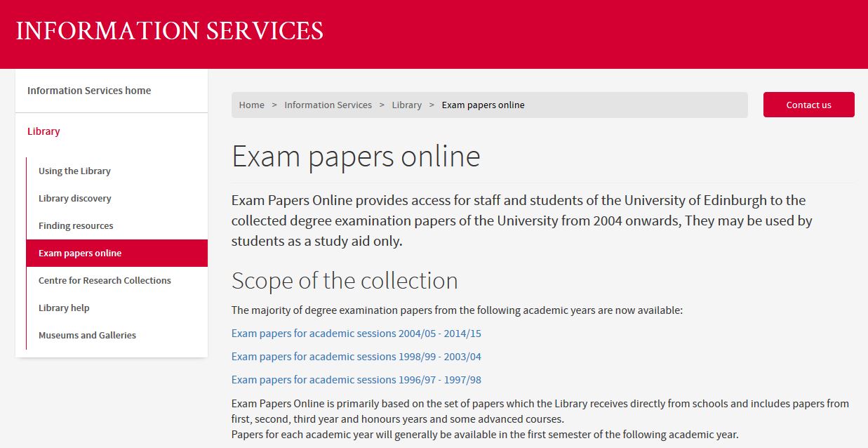Screen dimensions: 868x448
Task: Click the Library breadcrumb link
Action: pos(407,105)
